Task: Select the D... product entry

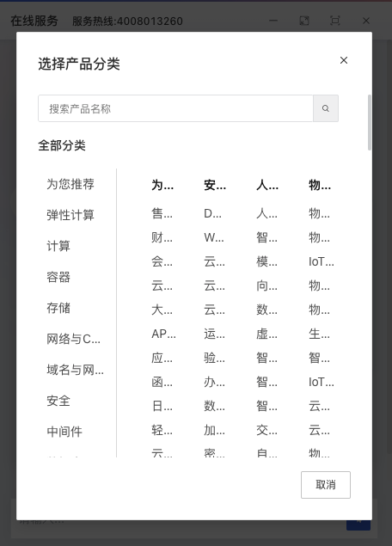Action: coord(212,213)
